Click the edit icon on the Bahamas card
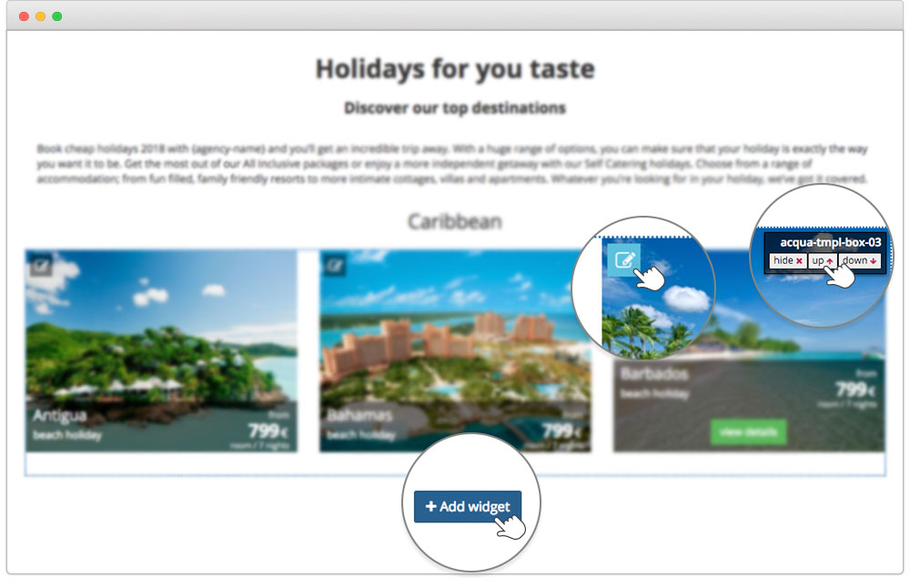910x588 pixels. [x=335, y=267]
